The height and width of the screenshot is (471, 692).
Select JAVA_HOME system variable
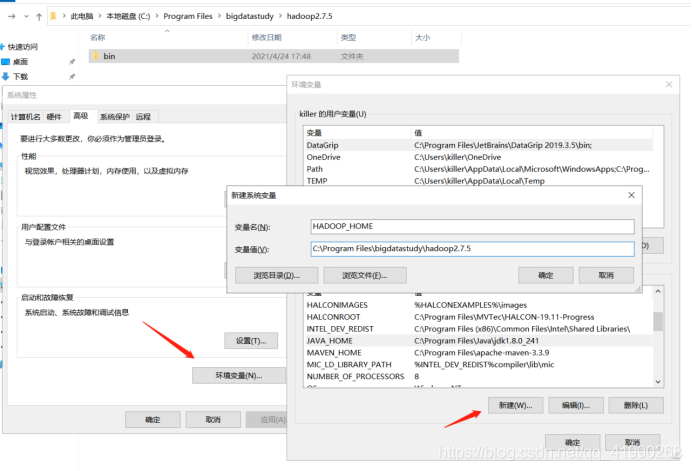click(x=478, y=341)
